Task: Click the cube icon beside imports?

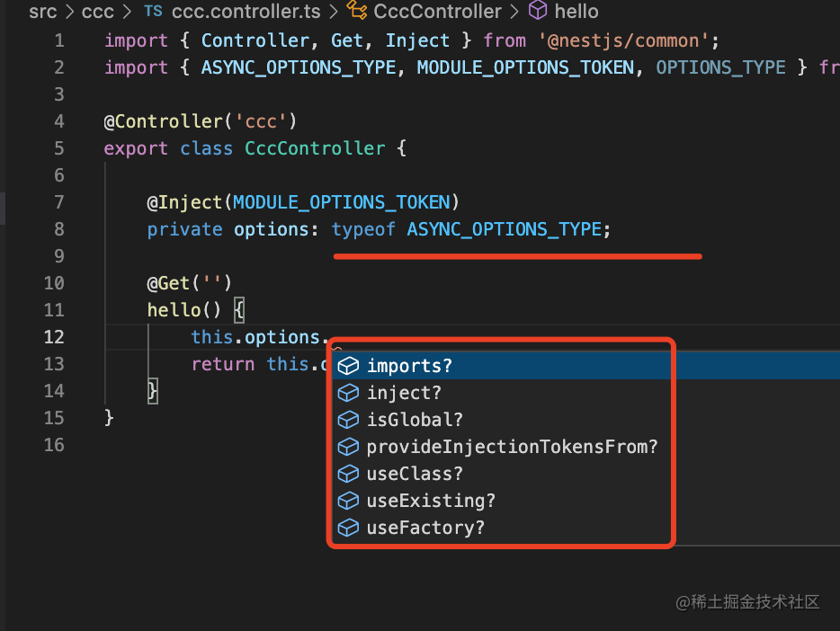Action: click(x=348, y=366)
